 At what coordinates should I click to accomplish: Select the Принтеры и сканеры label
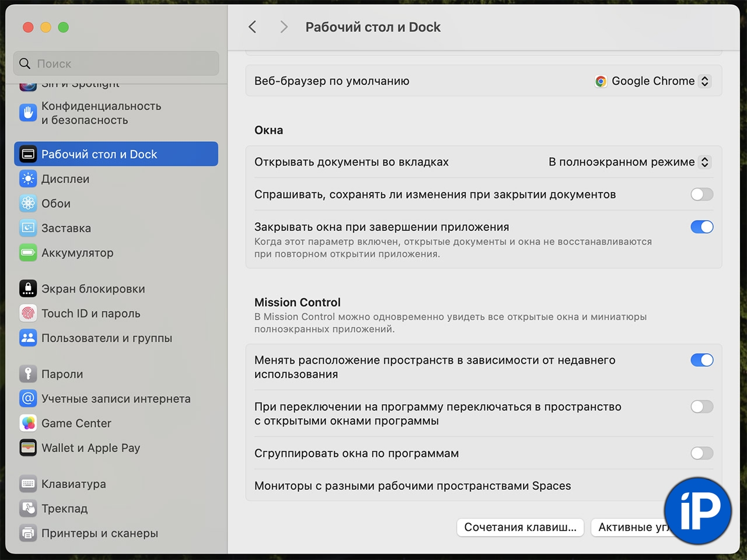click(x=100, y=533)
